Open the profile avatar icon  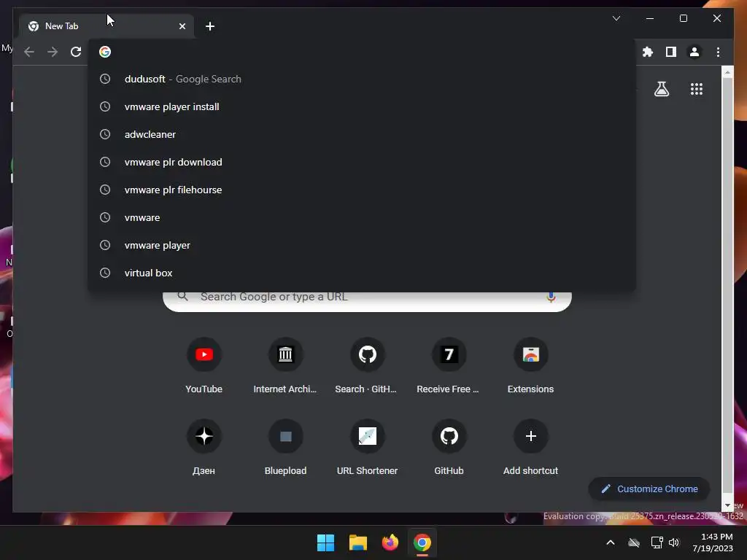694,52
